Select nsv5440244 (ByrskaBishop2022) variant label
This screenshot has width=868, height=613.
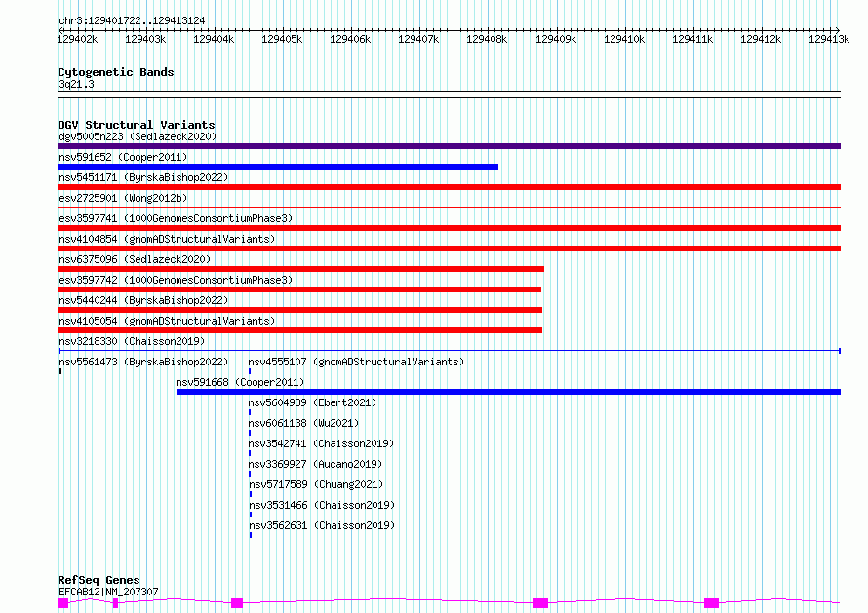click(x=143, y=300)
